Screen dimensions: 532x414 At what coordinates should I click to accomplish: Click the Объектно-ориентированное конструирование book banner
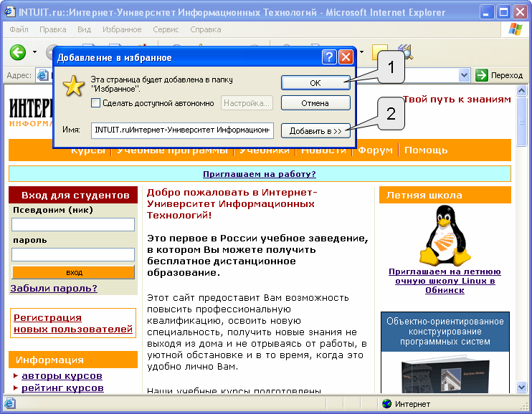click(x=445, y=352)
